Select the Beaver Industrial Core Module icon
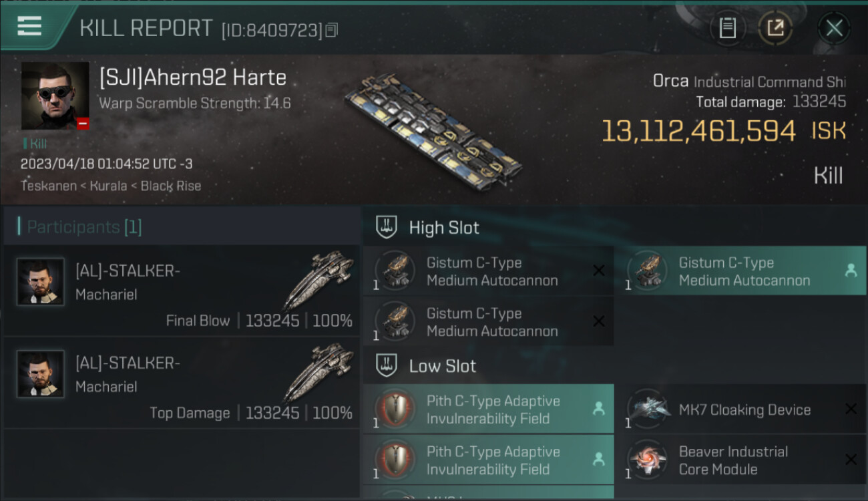868x501 pixels. pos(648,460)
